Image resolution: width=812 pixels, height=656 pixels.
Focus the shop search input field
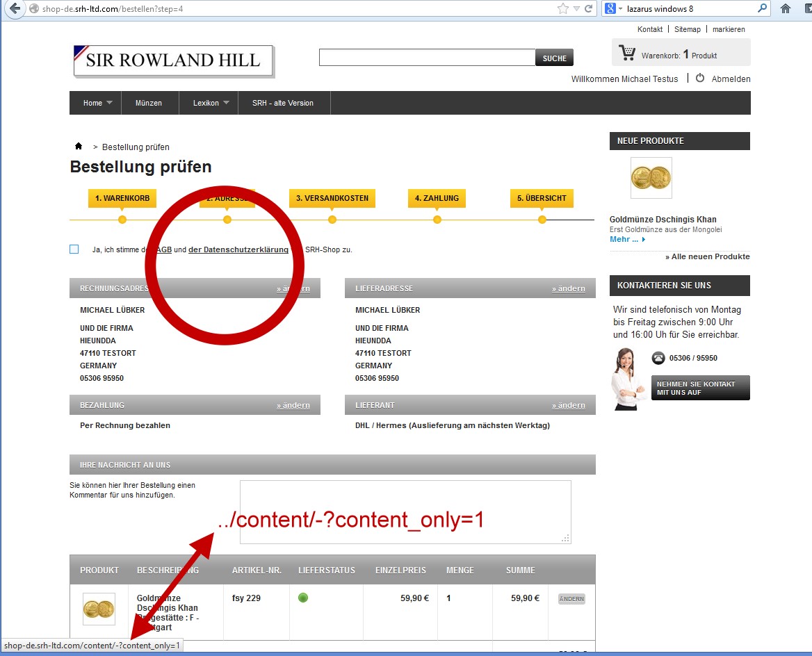(x=428, y=58)
